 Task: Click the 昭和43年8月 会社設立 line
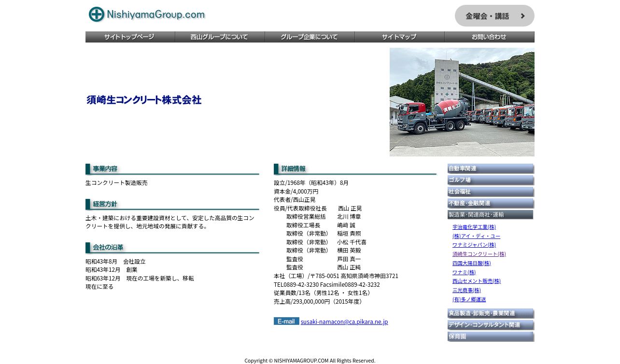click(115, 262)
